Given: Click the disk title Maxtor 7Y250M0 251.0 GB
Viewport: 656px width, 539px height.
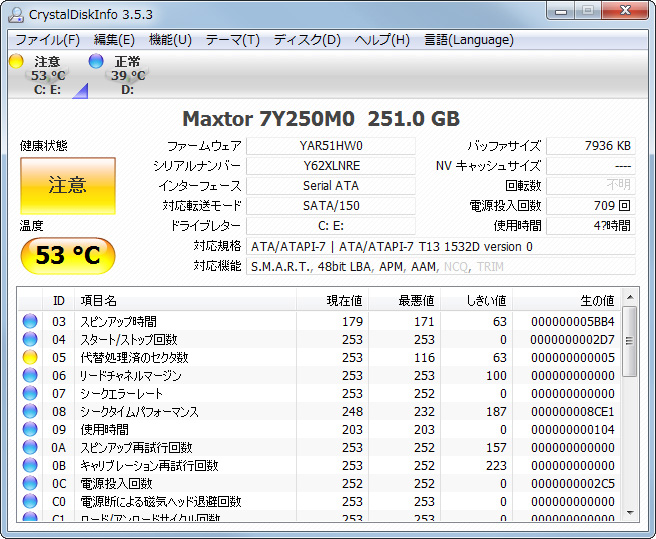Looking at the screenshot, I should 321,118.
